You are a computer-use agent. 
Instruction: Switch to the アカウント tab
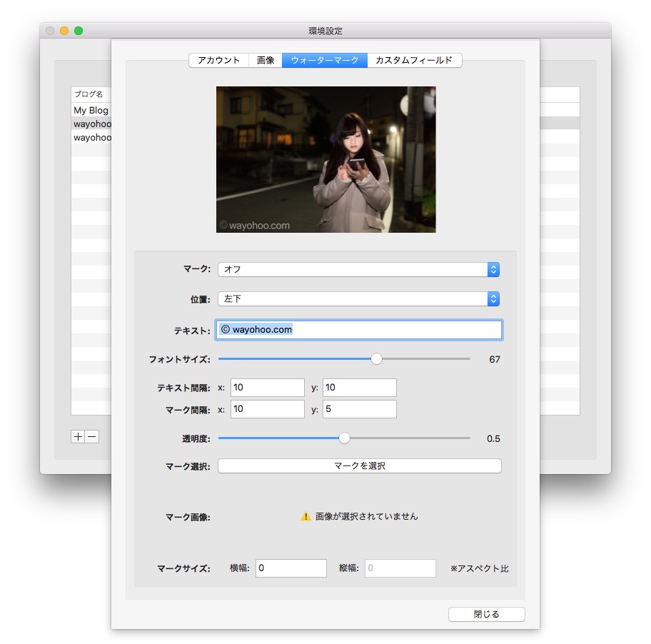point(219,60)
